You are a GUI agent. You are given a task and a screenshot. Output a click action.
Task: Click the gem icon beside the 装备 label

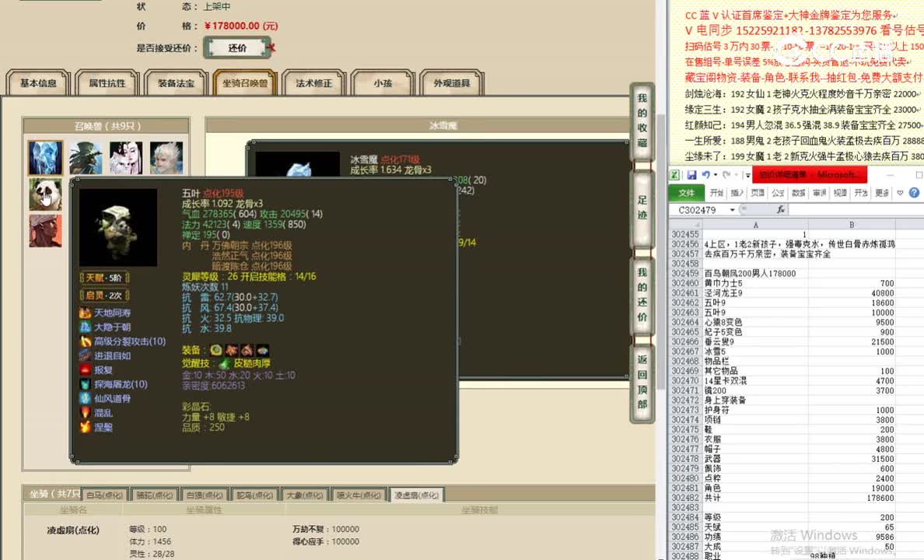click(x=215, y=350)
